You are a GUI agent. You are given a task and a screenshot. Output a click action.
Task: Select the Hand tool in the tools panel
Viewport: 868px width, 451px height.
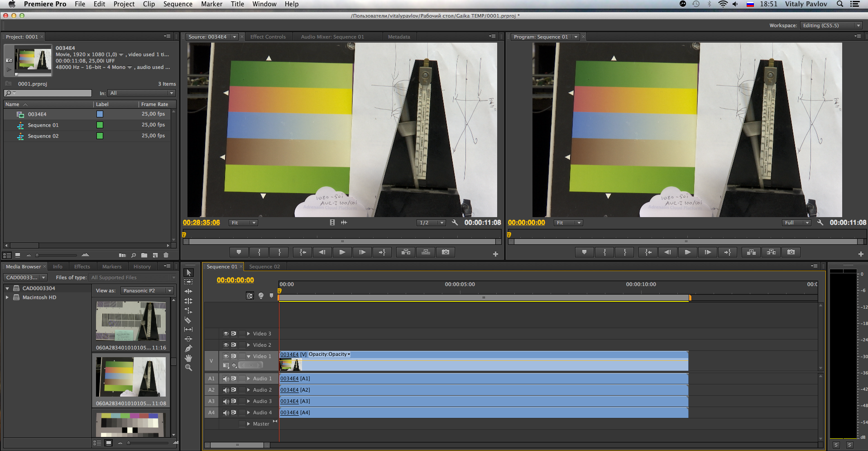click(x=188, y=358)
